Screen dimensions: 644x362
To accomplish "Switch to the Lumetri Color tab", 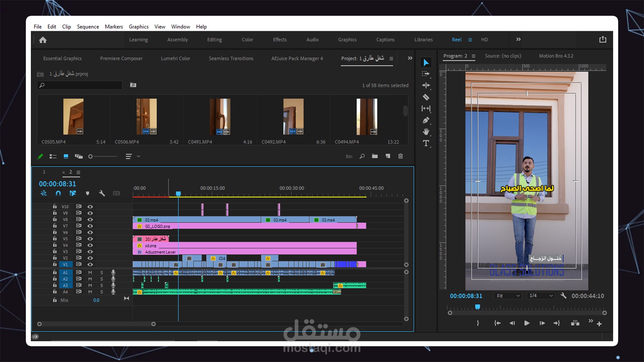I will point(175,58).
